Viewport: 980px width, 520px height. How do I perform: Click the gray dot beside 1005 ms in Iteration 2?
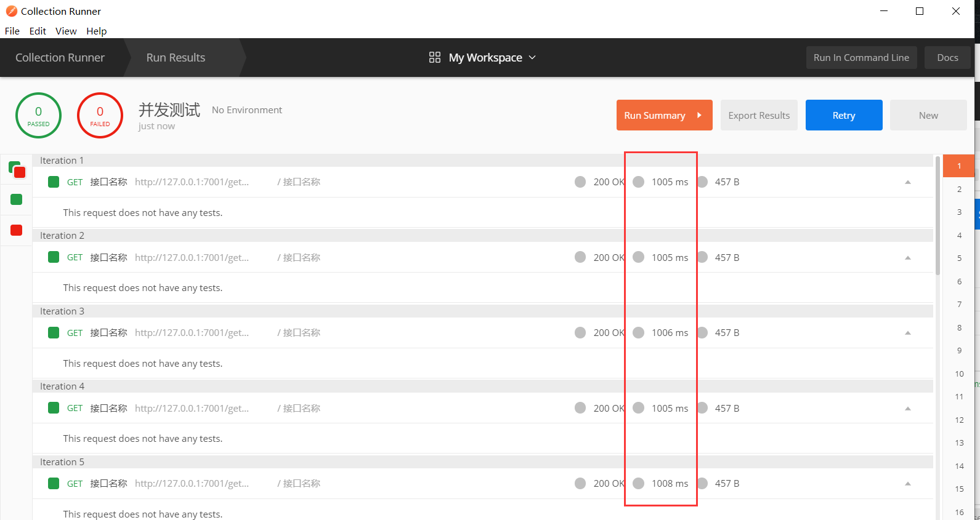(x=639, y=257)
